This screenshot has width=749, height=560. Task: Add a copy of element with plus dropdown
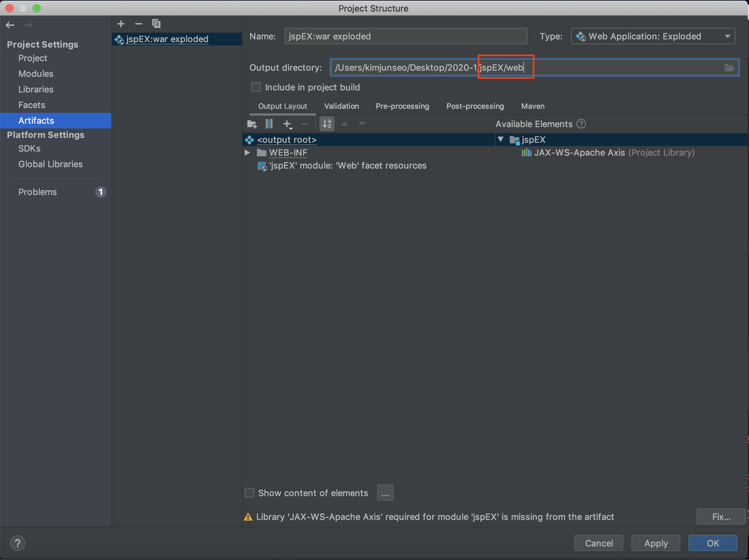[x=288, y=124]
